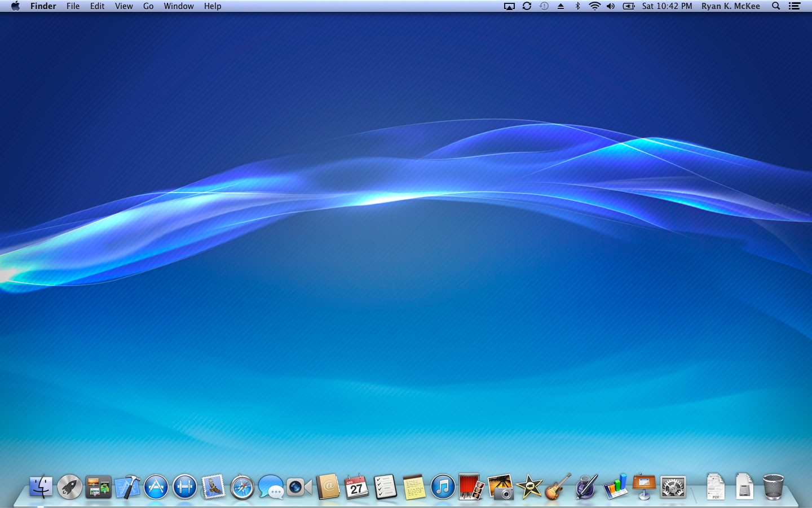Screen dimensions: 812x508
Task: Open the View menu
Action: (123, 6)
